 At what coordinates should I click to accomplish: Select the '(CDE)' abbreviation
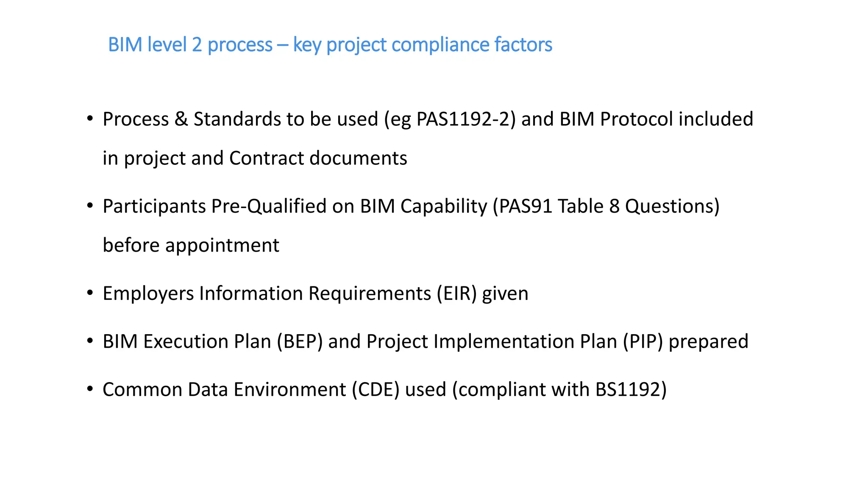pyautogui.click(x=376, y=390)
